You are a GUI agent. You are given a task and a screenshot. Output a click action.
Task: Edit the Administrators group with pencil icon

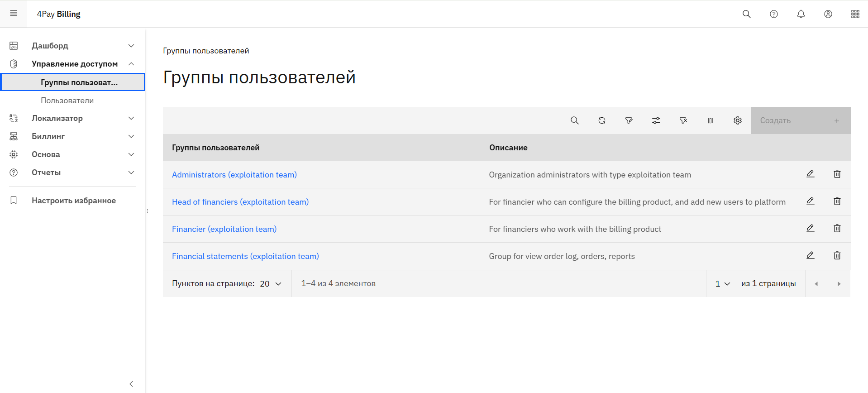tap(810, 174)
